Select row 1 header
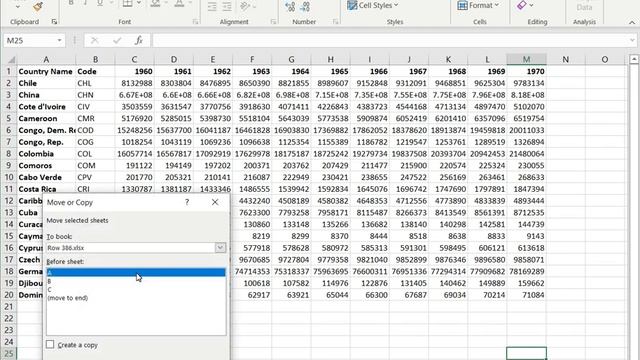Viewport: 640px width, 360px height. click(x=9, y=71)
